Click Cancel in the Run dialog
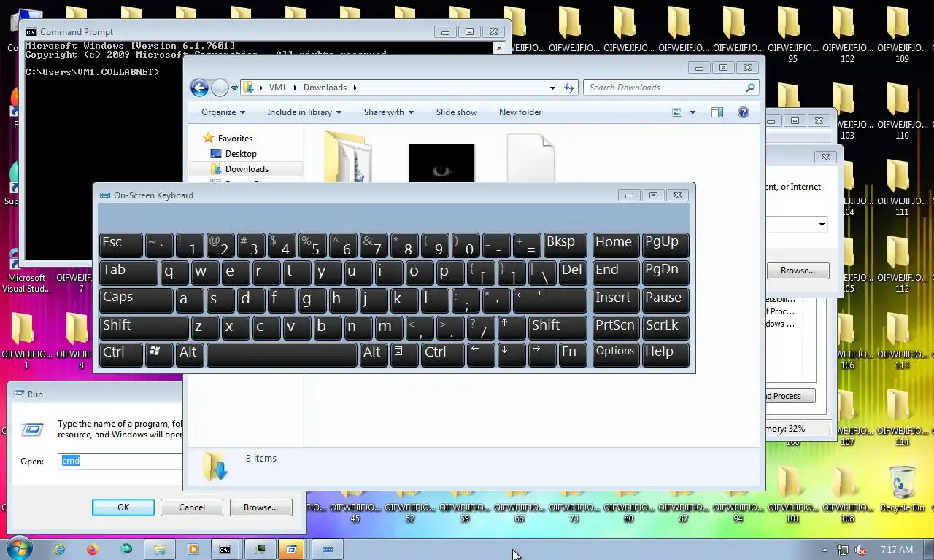Screen dimensions: 934x560 (192, 507)
